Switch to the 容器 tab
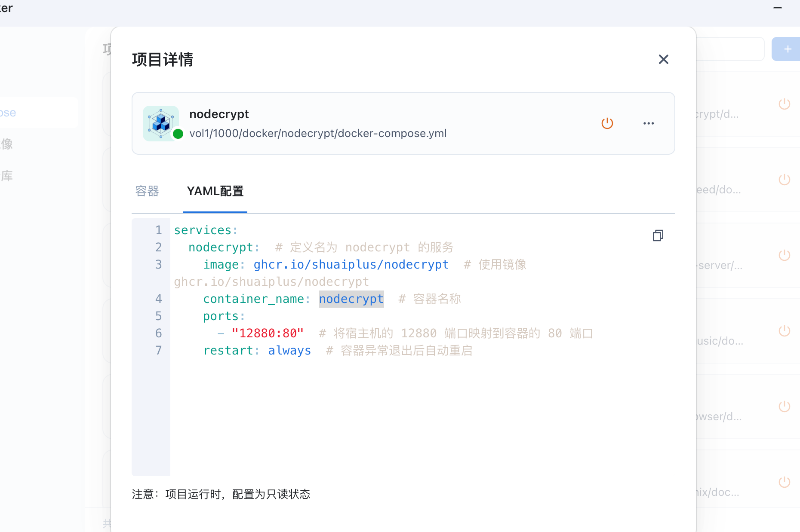Viewport: 800px width, 532px height. tap(147, 191)
